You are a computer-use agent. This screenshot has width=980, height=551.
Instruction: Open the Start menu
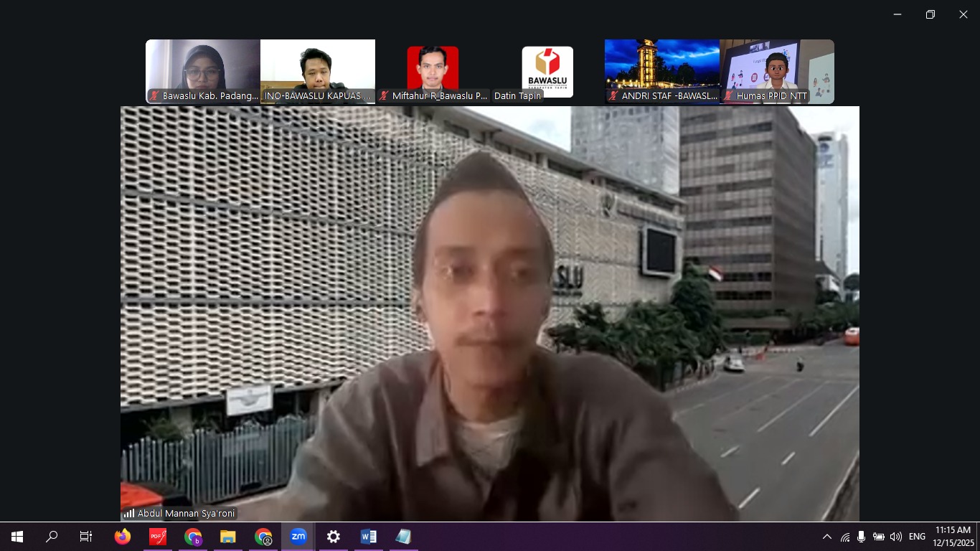coord(16,536)
